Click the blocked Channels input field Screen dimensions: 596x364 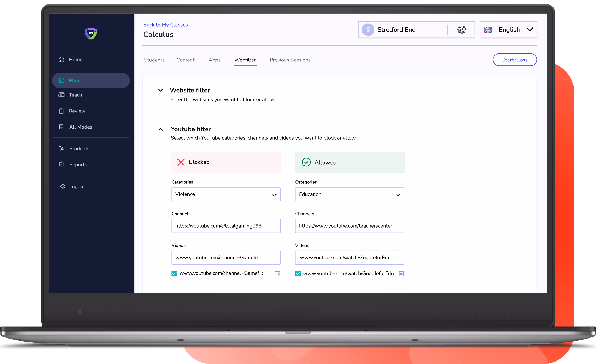pyautogui.click(x=226, y=226)
